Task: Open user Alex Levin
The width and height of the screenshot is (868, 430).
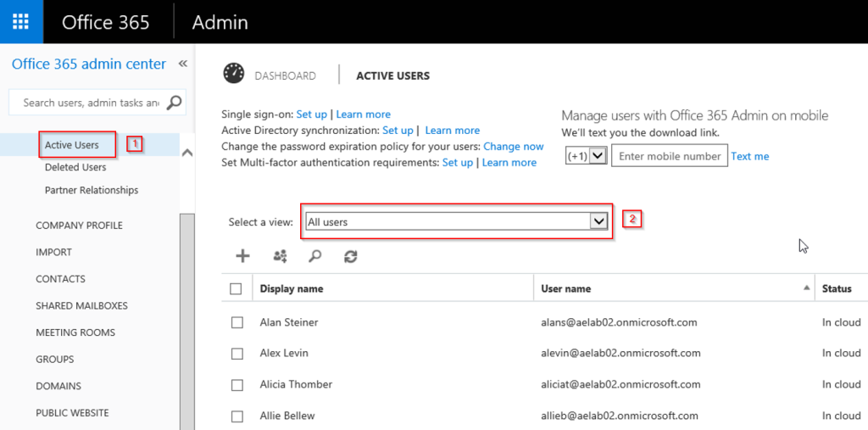Action: click(284, 353)
